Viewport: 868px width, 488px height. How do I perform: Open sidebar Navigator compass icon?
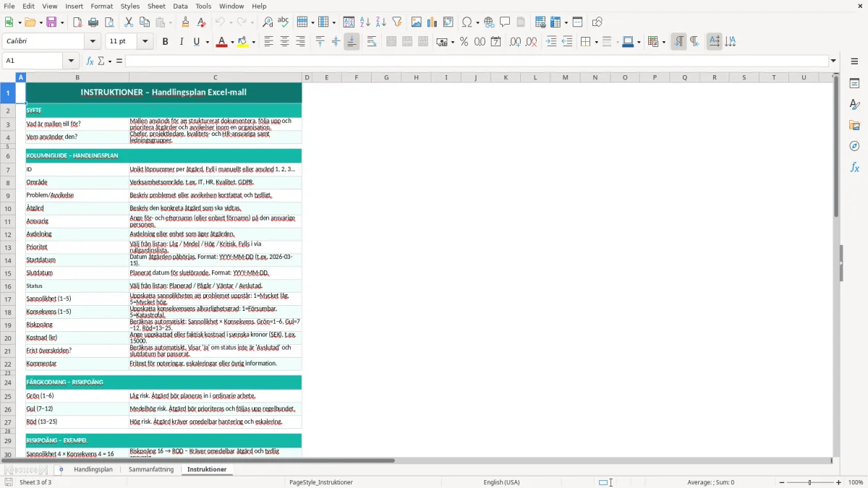pyautogui.click(x=854, y=146)
